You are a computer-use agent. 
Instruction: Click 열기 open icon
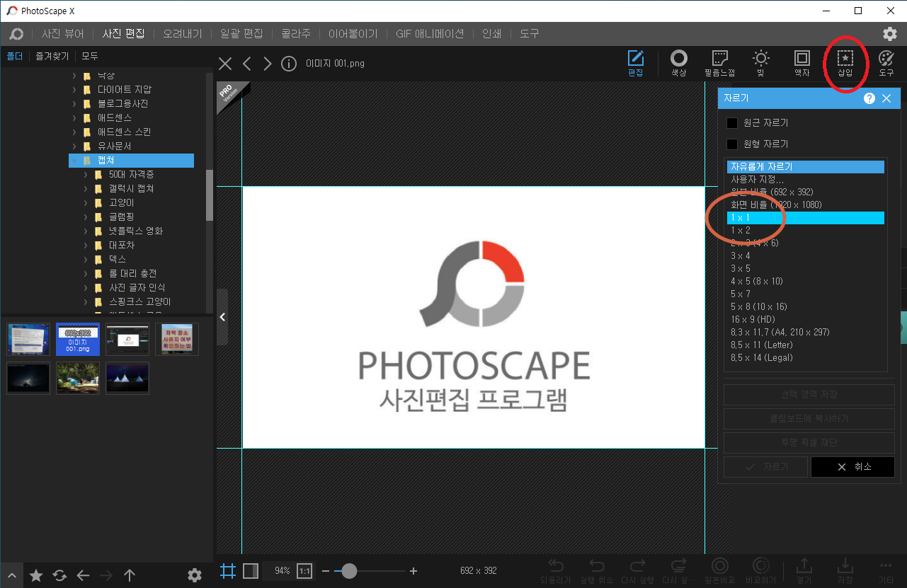tap(804, 571)
